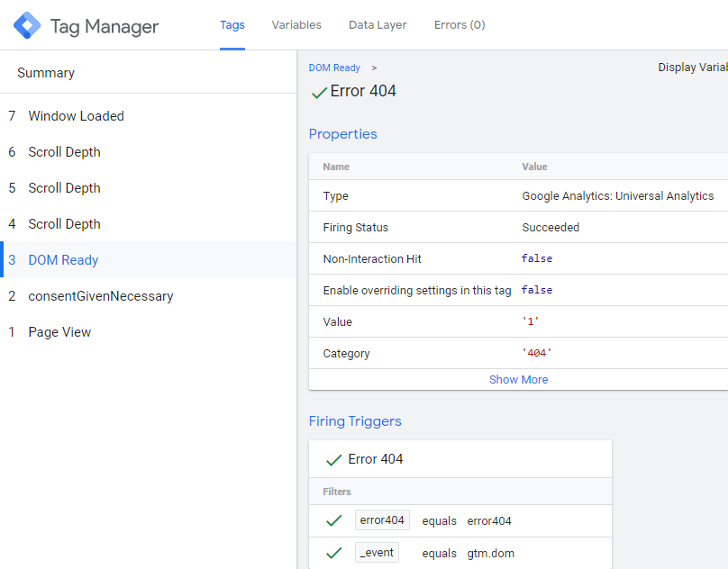This screenshot has height=569, width=728.
Task: Click 'equals' in the error404 filter row
Action: (439, 521)
